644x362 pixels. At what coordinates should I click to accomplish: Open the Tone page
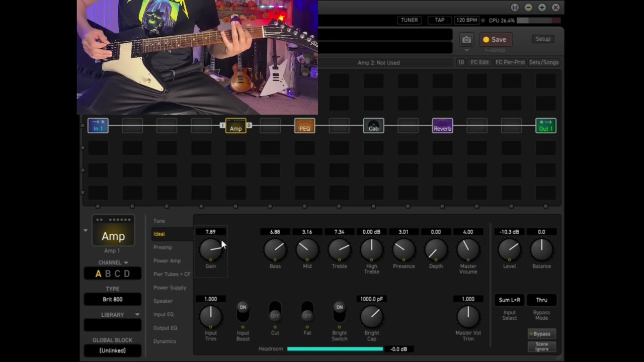pos(159,221)
